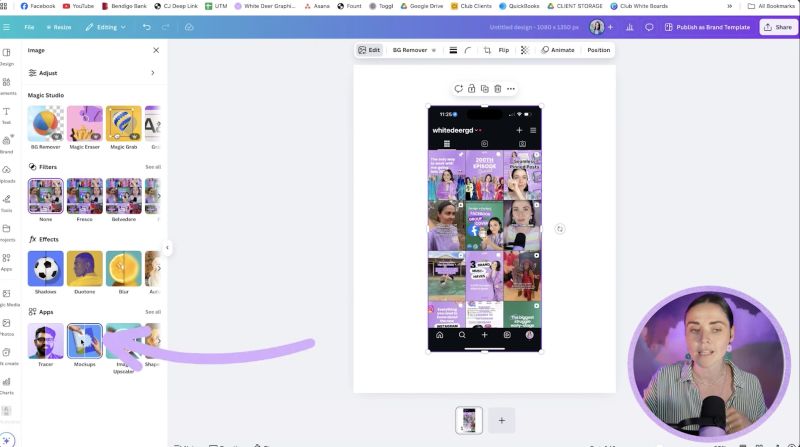Open the All Bookmarks folder
800x447 pixels.
(x=771, y=6)
